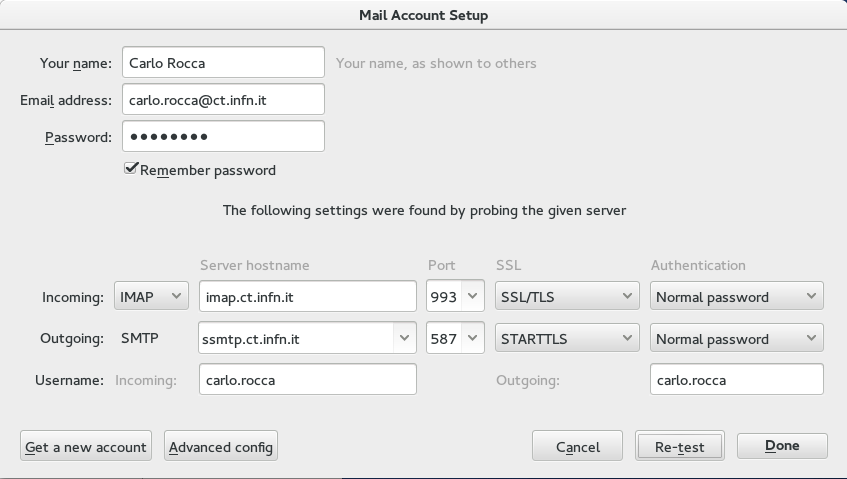Click the Email address input field

click(x=223, y=99)
